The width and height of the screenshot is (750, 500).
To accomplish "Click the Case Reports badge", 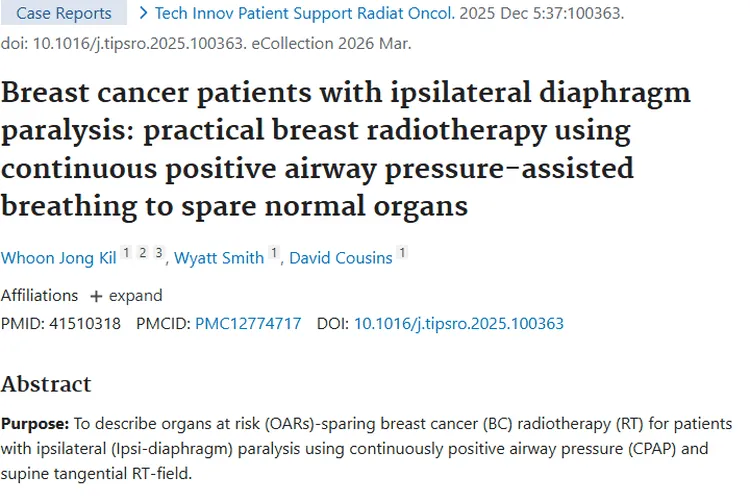I will coord(64,14).
